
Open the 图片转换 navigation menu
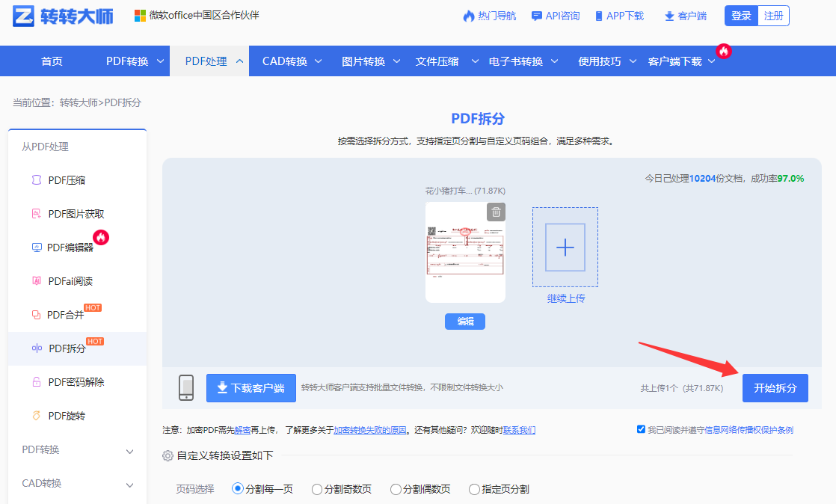tap(363, 61)
